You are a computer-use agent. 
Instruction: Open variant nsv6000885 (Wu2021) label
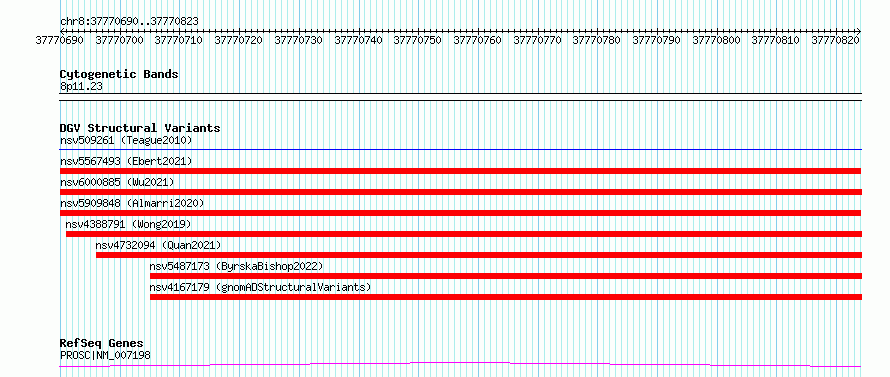117,182
